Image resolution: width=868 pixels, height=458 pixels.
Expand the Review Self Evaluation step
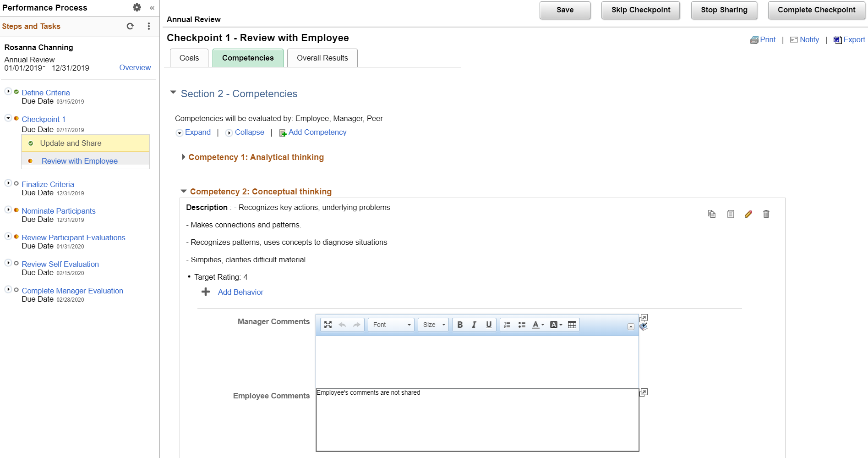[x=8, y=263]
